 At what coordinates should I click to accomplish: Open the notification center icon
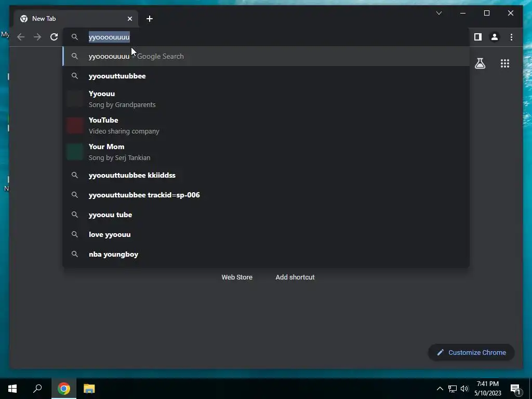515,389
